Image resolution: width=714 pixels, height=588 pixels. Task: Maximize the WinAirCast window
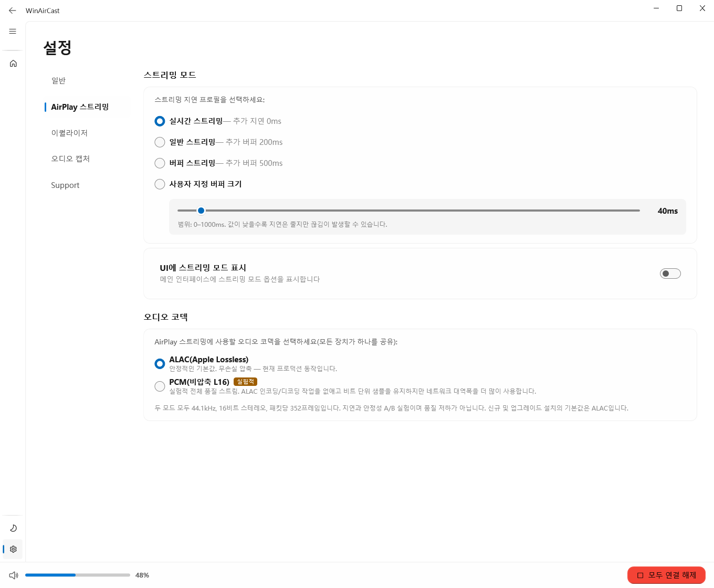[x=679, y=8]
